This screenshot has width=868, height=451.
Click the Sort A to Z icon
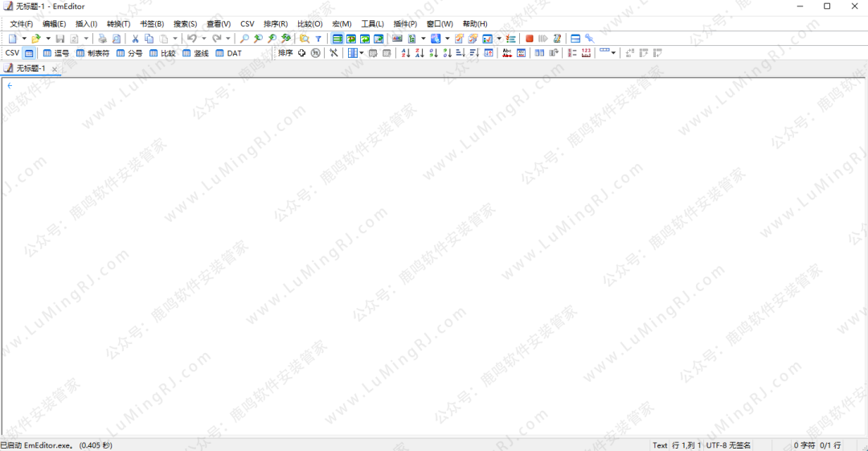(x=406, y=53)
